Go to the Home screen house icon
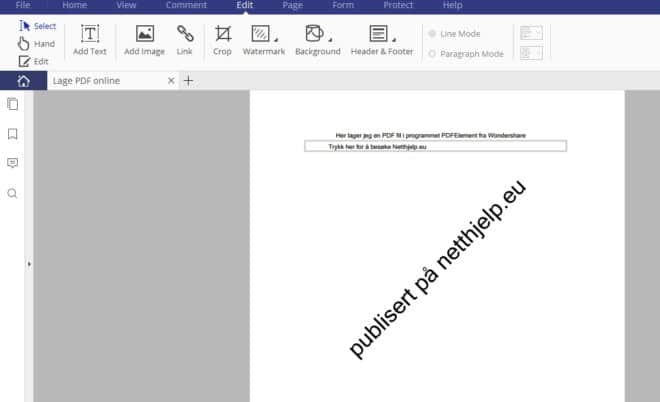Screen dimensions: 660x402 24,81
